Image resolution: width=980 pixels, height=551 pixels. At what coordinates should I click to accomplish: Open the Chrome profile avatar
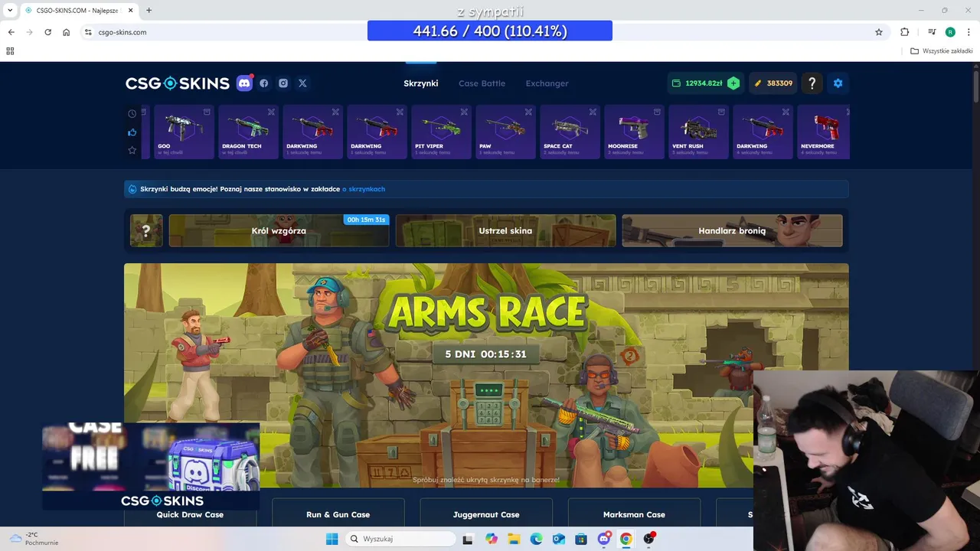(950, 32)
